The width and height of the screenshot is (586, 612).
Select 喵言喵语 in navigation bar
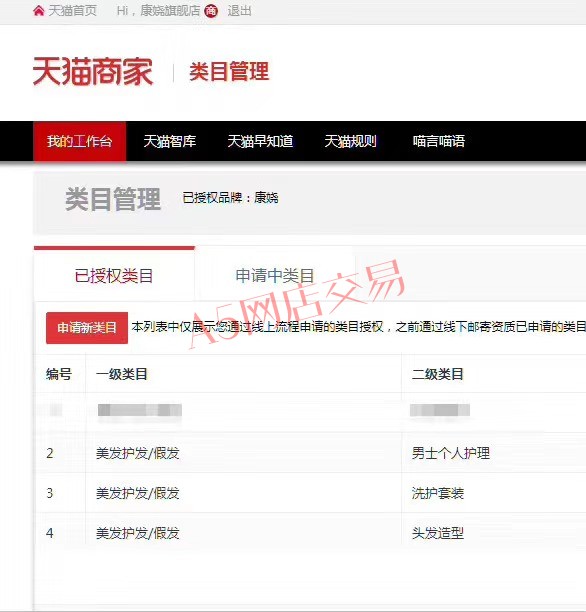(439, 141)
